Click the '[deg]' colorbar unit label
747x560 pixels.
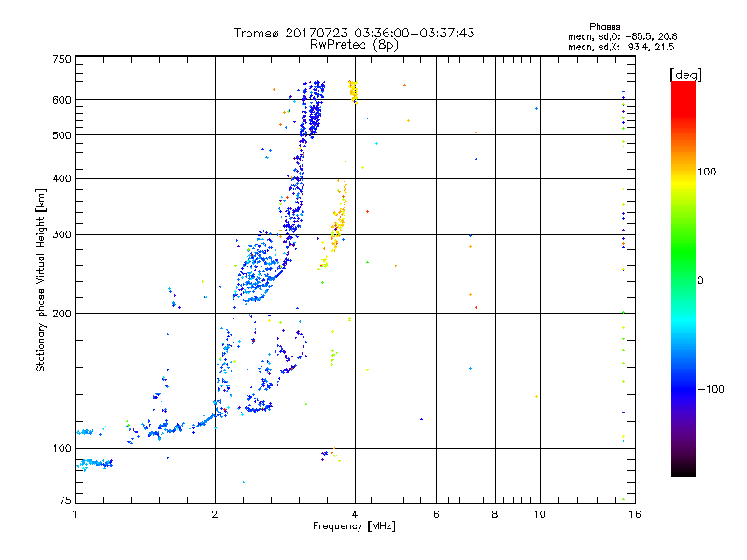tap(685, 75)
